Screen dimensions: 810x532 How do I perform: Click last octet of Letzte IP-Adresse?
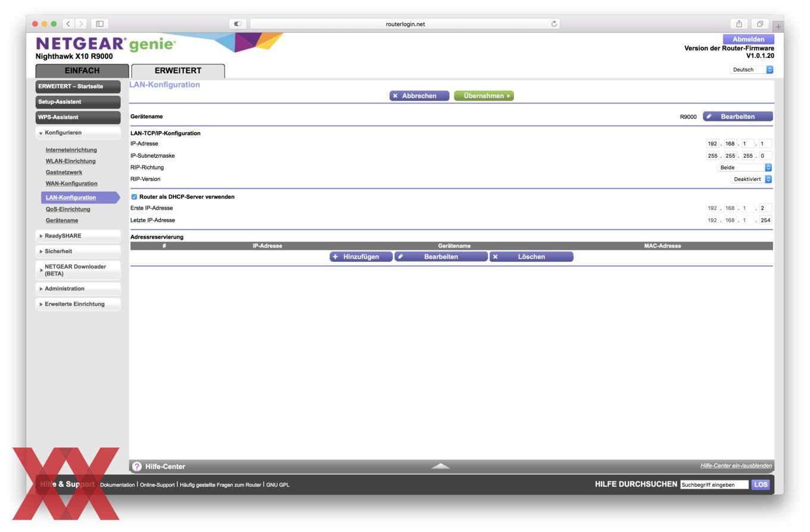click(x=765, y=220)
